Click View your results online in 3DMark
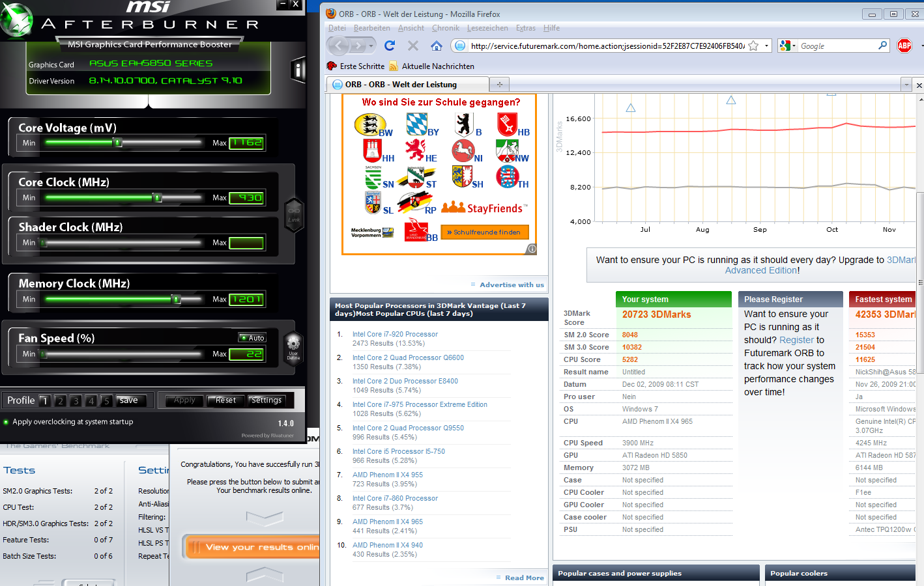This screenshot has width=924, height=586. pyautogui.click(x=251, y=547)
